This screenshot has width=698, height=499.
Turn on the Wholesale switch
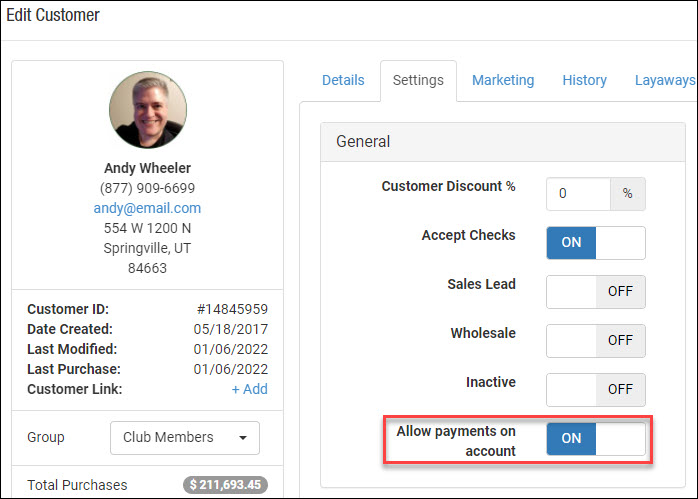[x=596, y=341]
